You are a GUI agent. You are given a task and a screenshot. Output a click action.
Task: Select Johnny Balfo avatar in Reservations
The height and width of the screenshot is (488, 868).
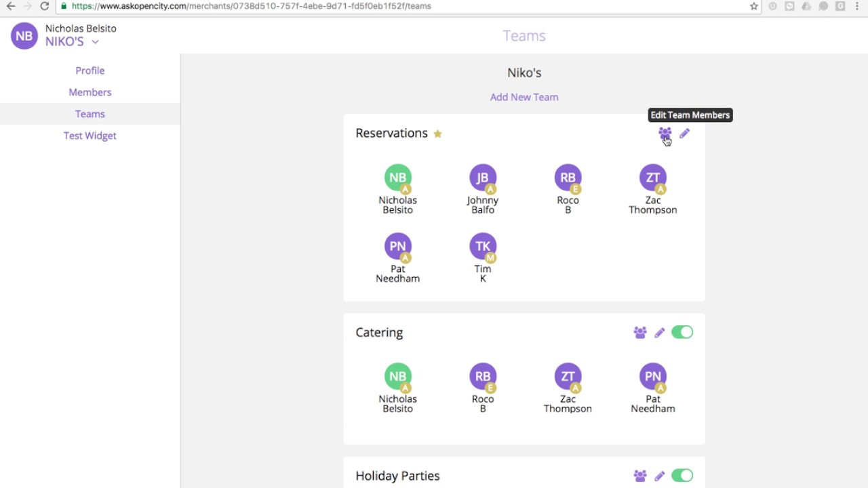tap(483, 178)
